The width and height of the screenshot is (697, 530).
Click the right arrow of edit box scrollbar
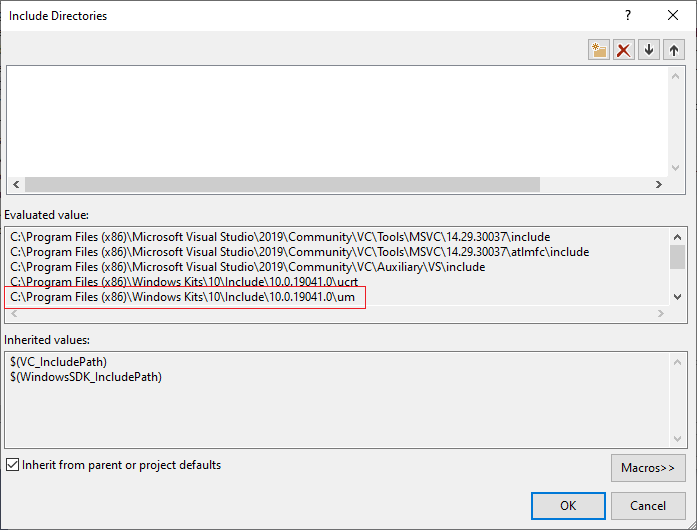[659, 184]
